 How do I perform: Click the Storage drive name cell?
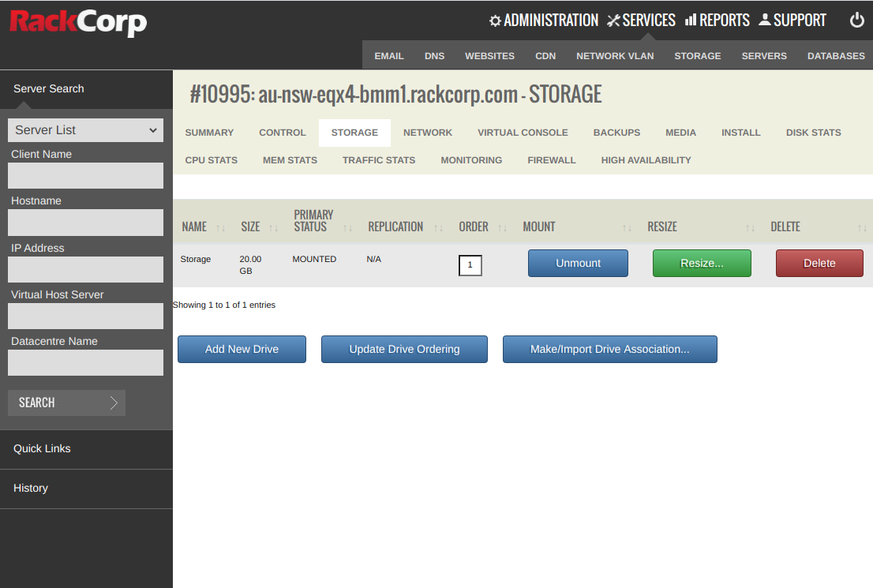196,259
